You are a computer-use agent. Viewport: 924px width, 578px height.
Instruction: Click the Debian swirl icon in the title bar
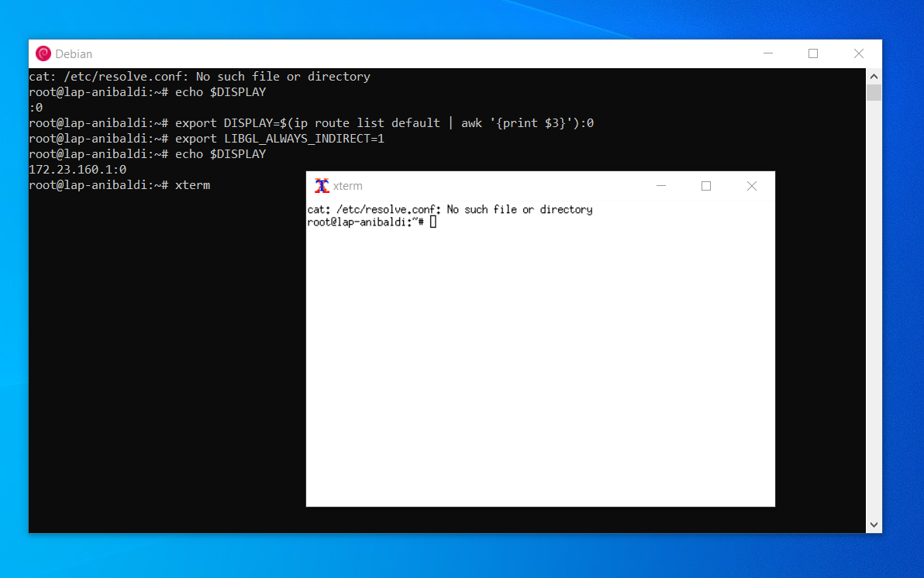tap(43, 53)
